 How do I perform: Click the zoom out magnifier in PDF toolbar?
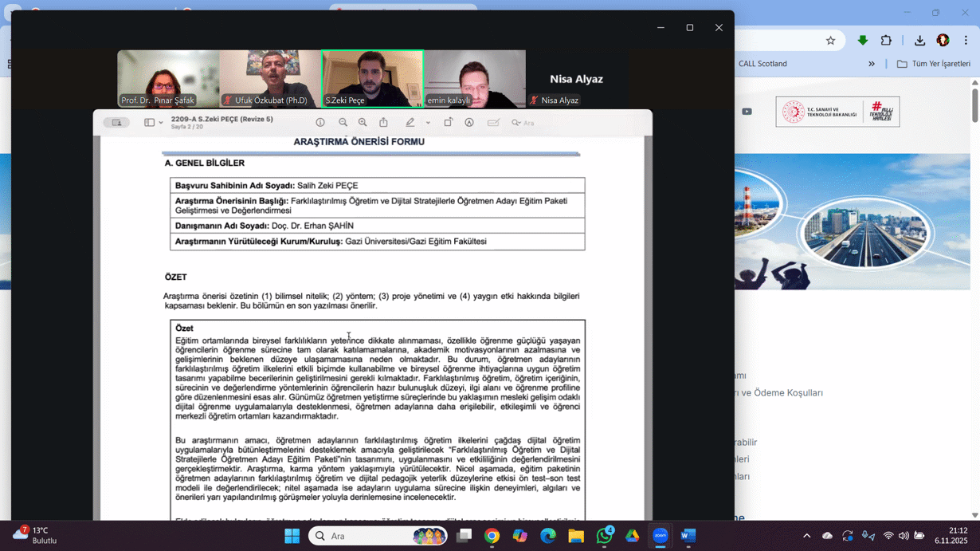coord(343,123)
